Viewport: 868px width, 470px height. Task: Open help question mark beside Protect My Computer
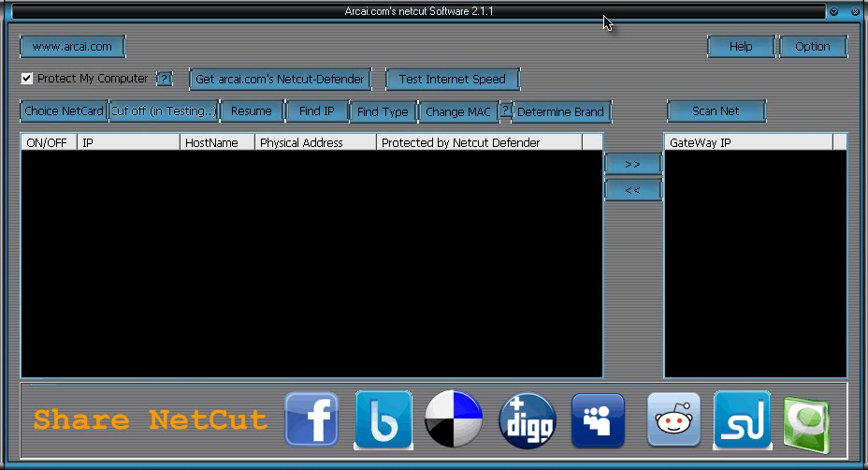(x=165, y=79)
